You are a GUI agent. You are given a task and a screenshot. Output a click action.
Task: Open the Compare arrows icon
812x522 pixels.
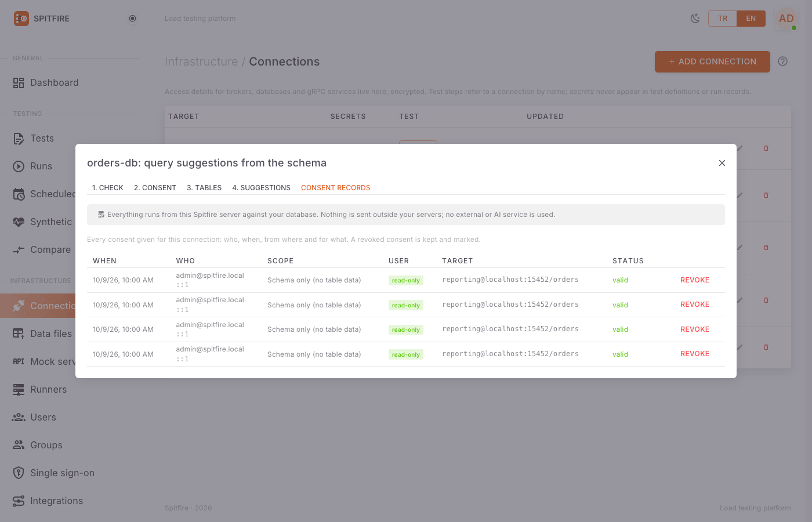coord(19,250)
